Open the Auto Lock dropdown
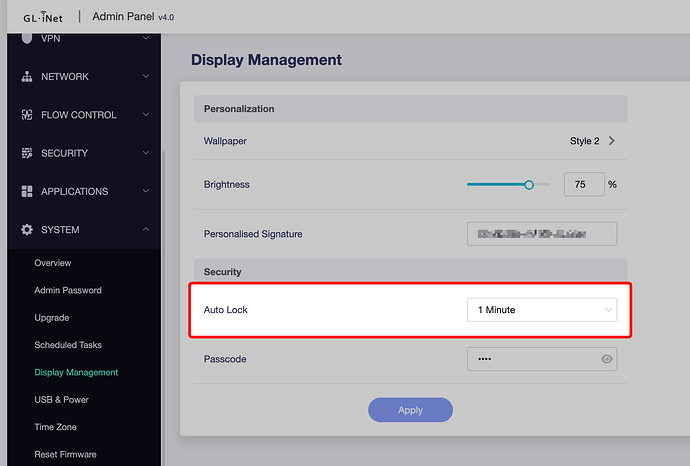Image resolution: width=690 pixels, height=466 pixels. (542, 310)
